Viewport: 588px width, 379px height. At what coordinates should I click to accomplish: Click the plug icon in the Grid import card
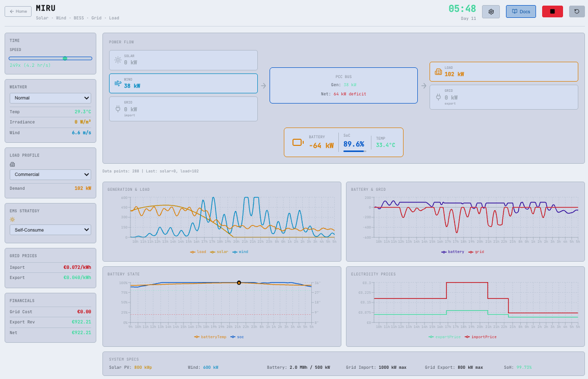click(x=118, y=109)
